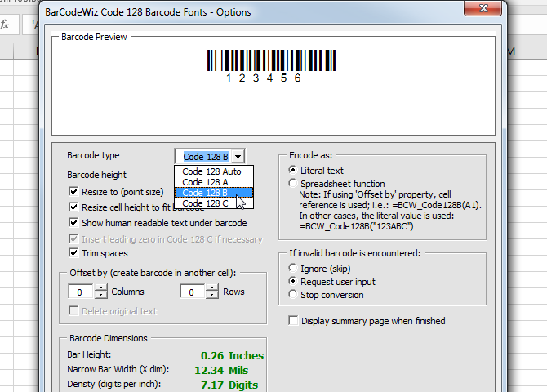
Task: Increase the Columns offset spinner
Action: (100, 288)
